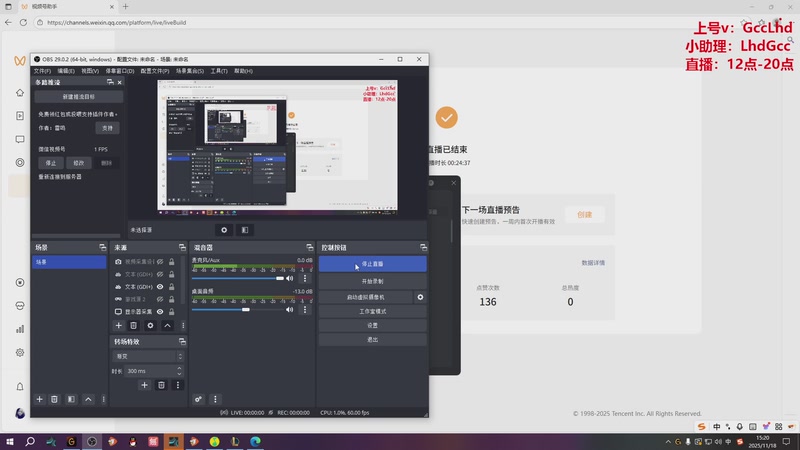The image size is (800, 450).
Task: Hide the 显示器采集 source via eye icon
Action: pyautogui.click(x=160, y=312)
